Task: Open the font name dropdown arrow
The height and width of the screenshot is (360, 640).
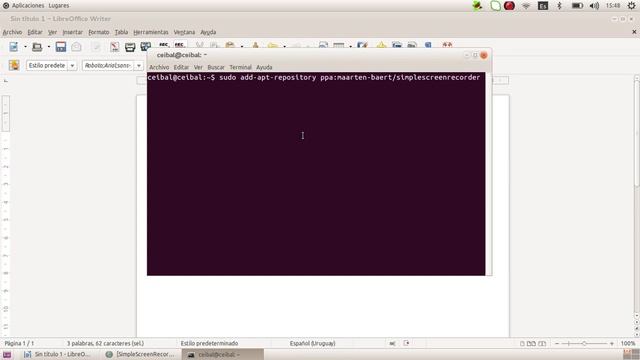Action: pyautogui.click(x=139, y=65)
